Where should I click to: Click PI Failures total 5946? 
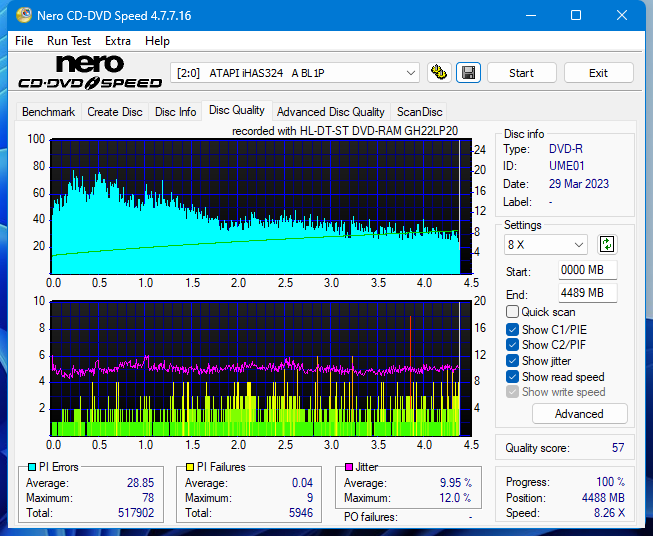click(301, 512)
